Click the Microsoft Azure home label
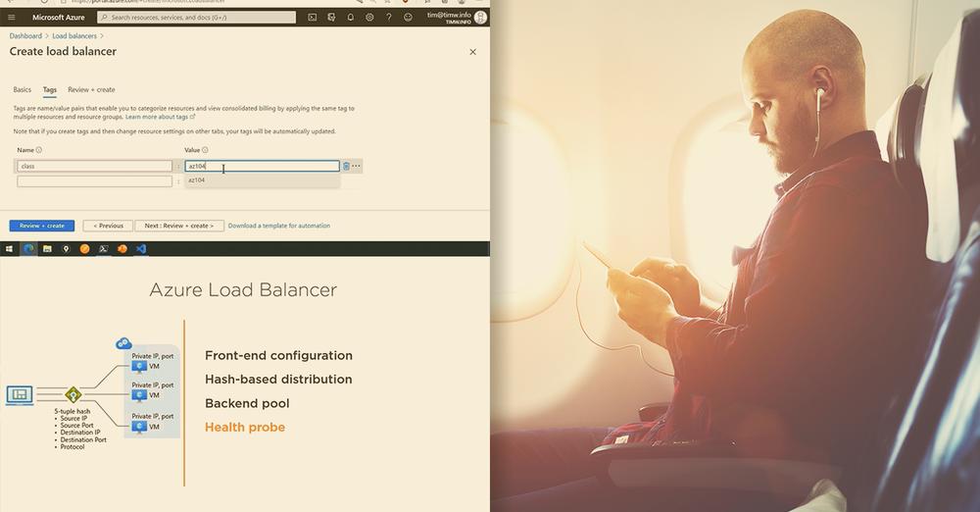The height and width of the screenshot is (512, 980). (58, 18)
